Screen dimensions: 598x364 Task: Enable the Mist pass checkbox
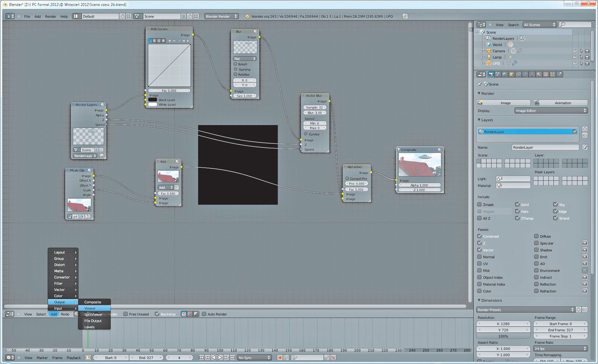479,270
